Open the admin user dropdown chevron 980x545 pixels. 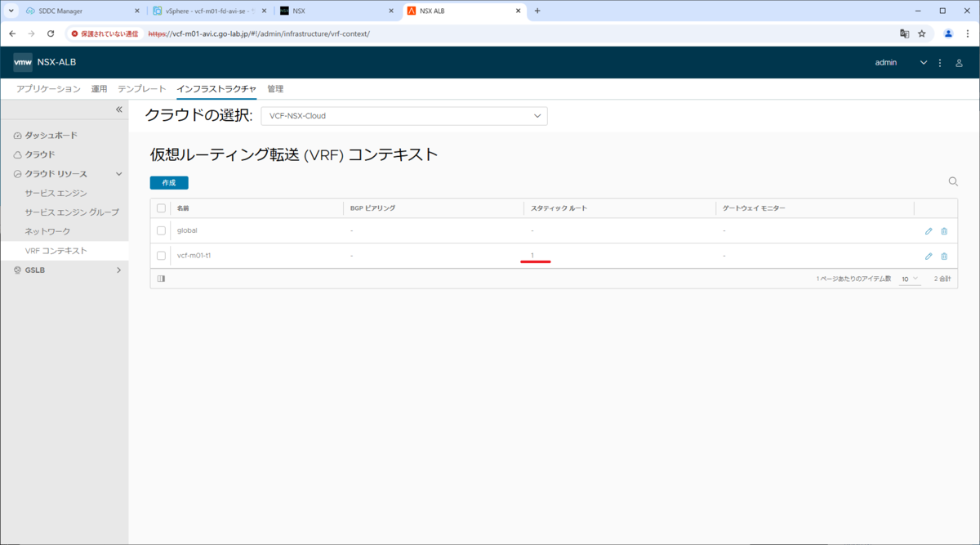tap(924, 63)
